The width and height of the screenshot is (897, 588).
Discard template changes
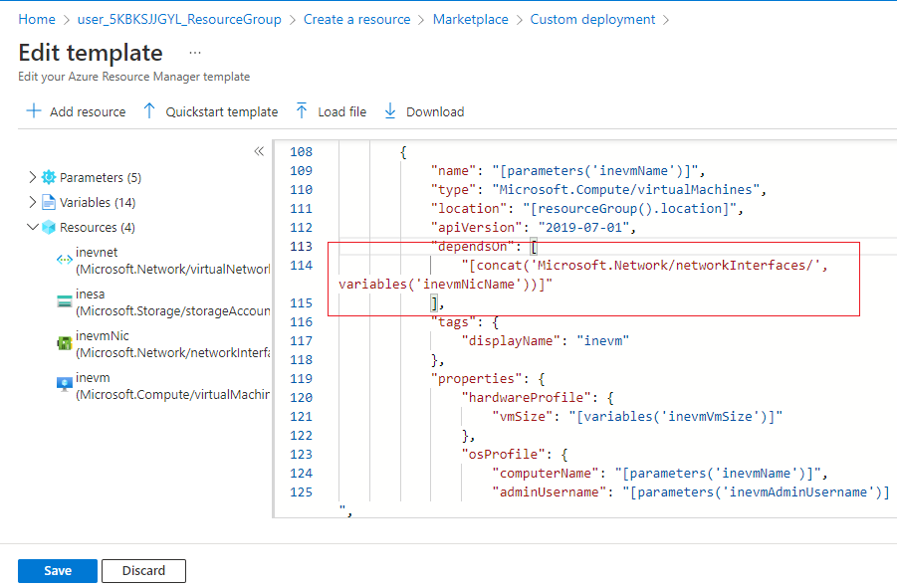144,570
